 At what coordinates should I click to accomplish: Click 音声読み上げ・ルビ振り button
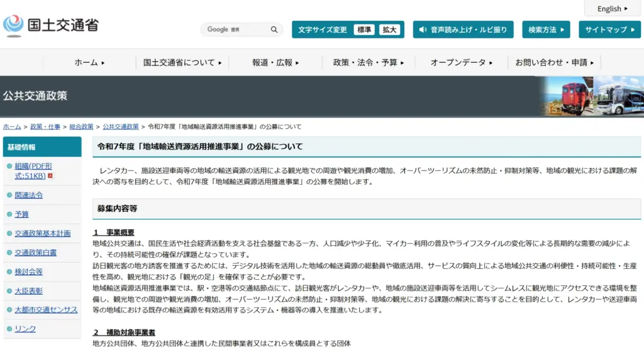[464, 30]
